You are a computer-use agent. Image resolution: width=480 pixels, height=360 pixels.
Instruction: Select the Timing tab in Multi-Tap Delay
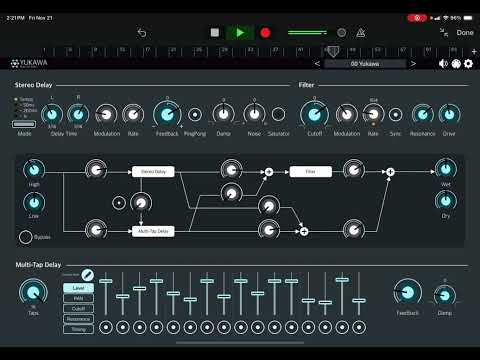[78, 329]
